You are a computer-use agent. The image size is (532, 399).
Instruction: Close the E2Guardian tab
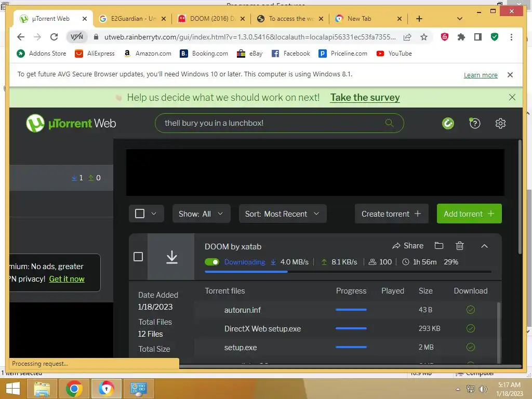(x=164, y=19)
